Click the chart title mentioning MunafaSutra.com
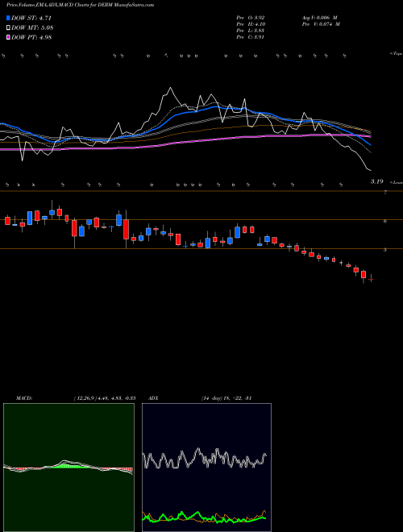 81,5
